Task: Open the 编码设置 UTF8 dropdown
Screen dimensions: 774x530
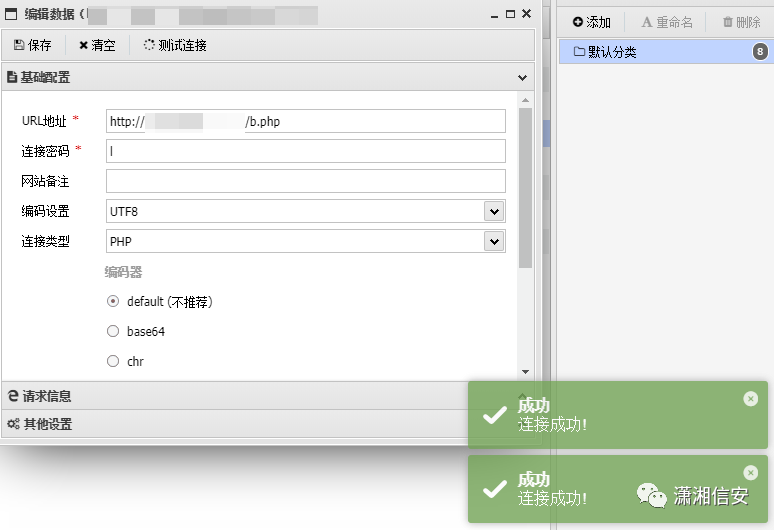Action: [x=494, y=211]
